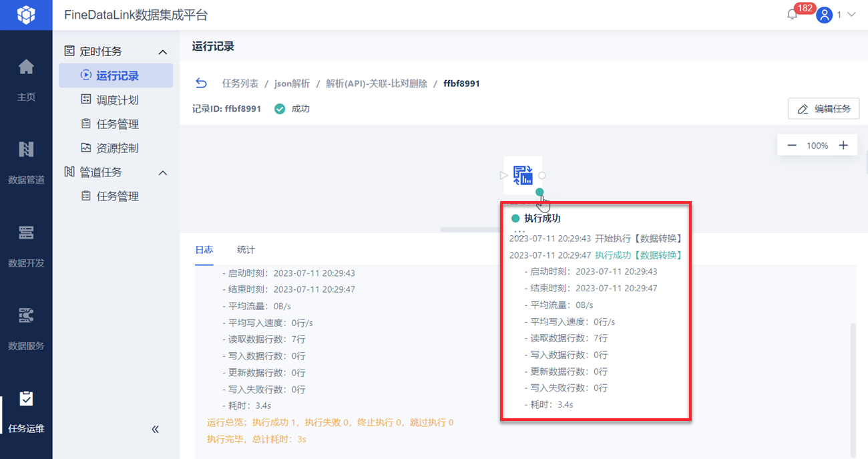The height and width of the screenshot is (459, 868).
Task: Click the ffbf8991 breadcrumb entry
Action: (x=461, y=84)
